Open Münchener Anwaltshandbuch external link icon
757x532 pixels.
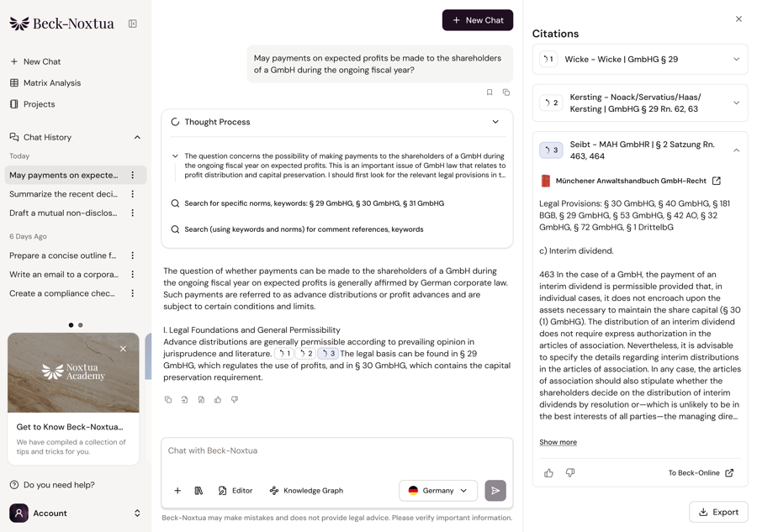[717, 181]
